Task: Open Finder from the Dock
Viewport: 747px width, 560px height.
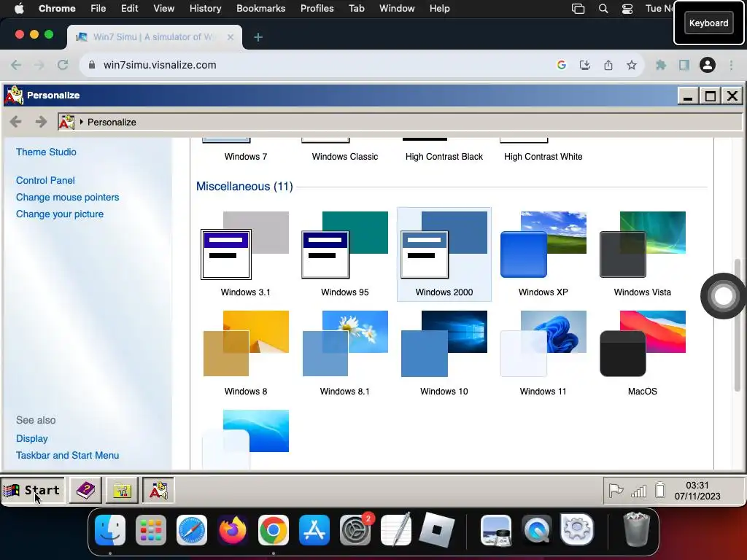Action: (110, 530)
